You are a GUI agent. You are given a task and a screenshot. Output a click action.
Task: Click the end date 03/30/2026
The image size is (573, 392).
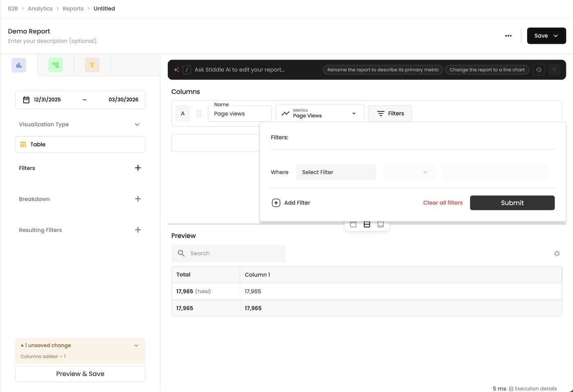(x=124, y=100)
